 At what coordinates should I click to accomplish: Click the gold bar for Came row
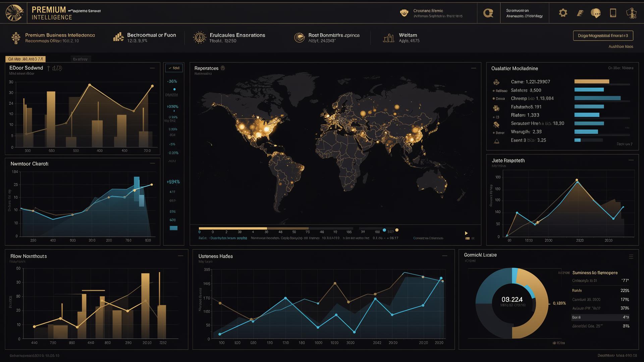[592, 81]
